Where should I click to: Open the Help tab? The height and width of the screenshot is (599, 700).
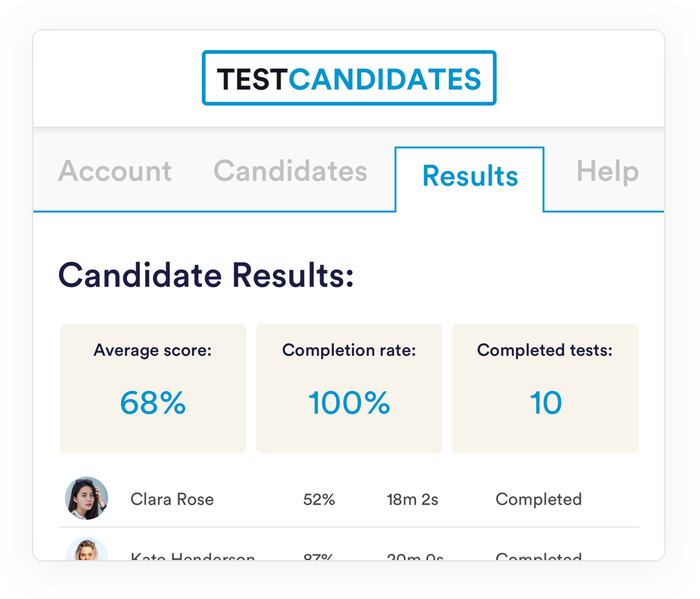pos(608,172)
